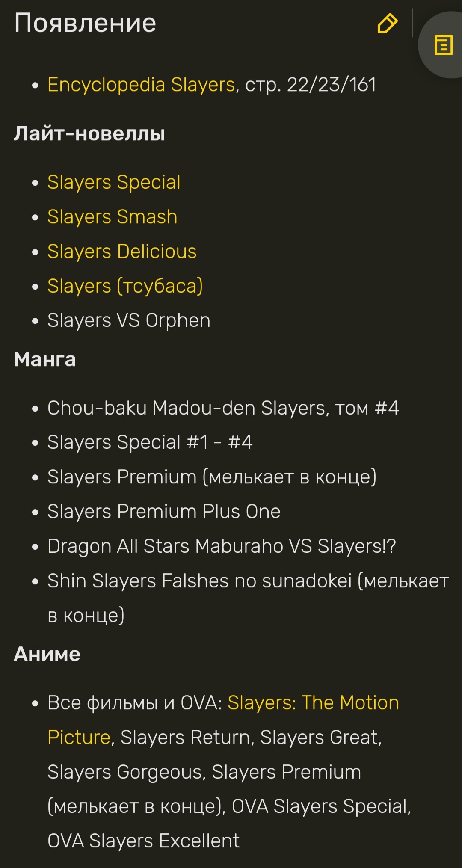
Task: Open the Encyclopedia Slayers link
Action: click(141, 85)
